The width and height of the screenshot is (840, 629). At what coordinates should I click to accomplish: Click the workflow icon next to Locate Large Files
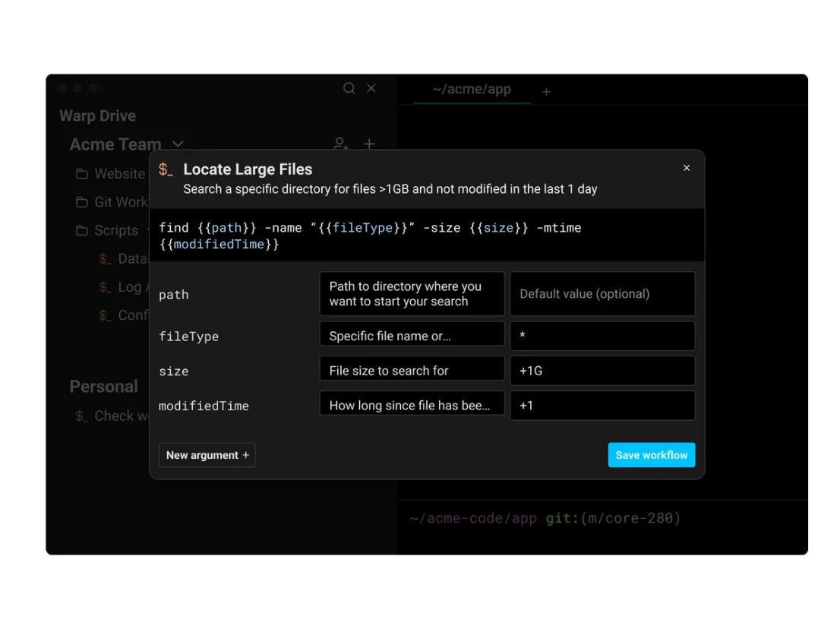(x=166, y=169)
